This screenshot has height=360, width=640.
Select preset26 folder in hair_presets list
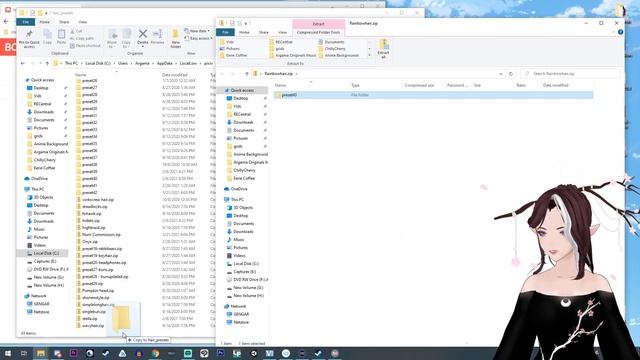pyautogui.click(x=89, y=81)
